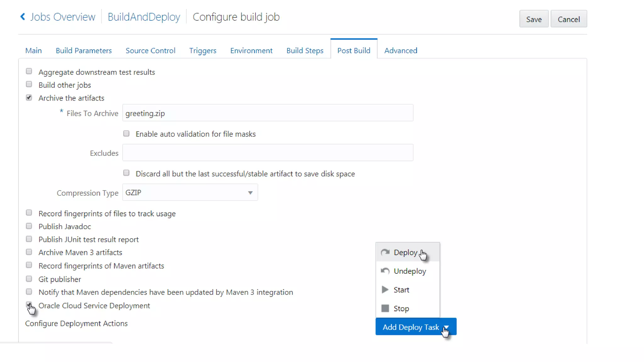Click the back chevron beside Jobs Overview
This screenshot has width=644, height=362.
point(23,17)
